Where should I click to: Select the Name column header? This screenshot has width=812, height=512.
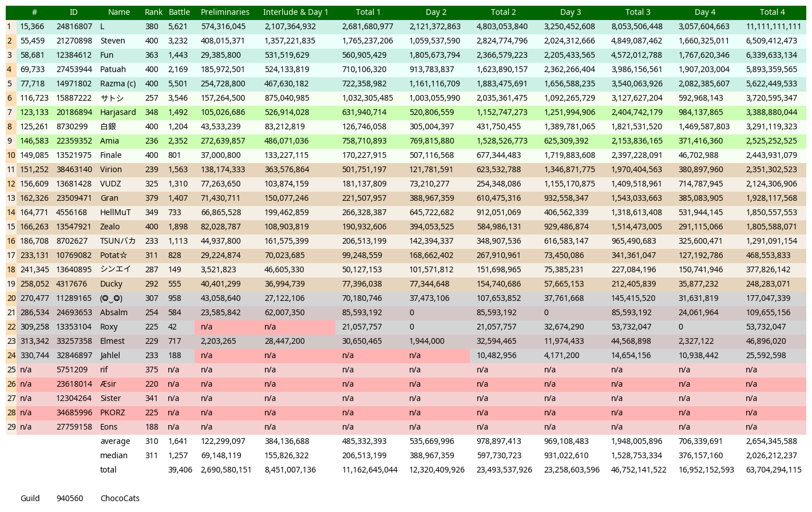pyautogui.click(x=119, y=12)
